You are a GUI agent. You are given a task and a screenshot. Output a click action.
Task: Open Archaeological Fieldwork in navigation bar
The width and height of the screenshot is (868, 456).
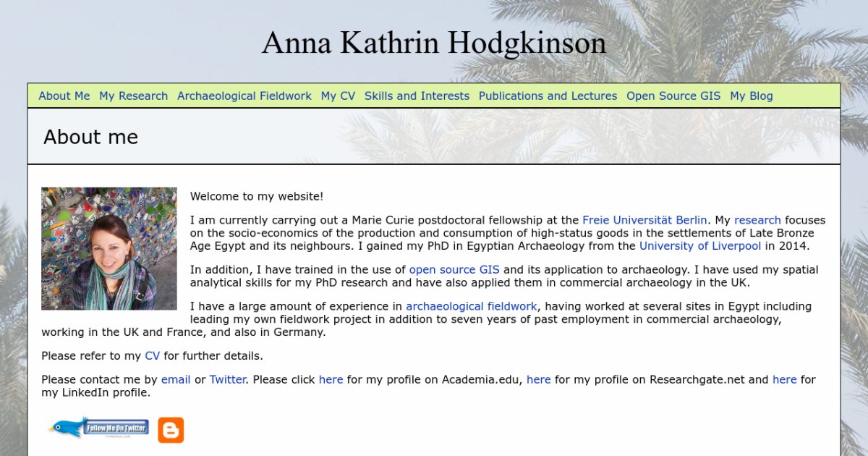[x=244, y=96]
